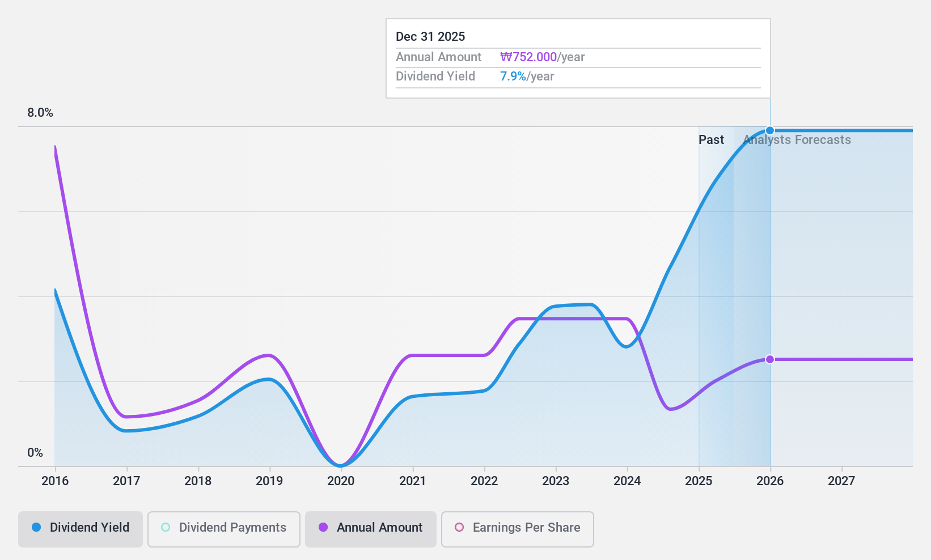The width and height of the screenshot is (931, 560).
Task: Click the Past label on chart
Action: tap(711, 140)
